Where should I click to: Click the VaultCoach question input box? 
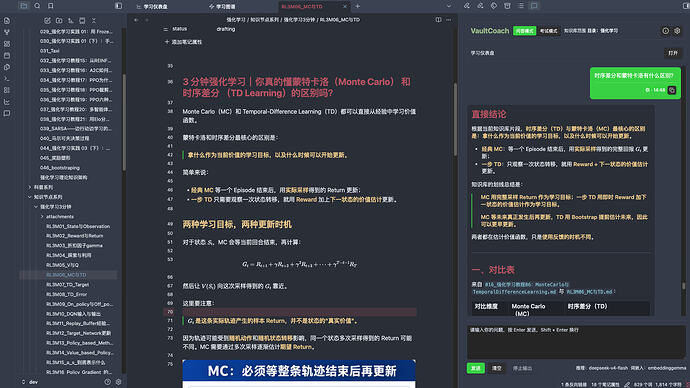click(576, 341)
